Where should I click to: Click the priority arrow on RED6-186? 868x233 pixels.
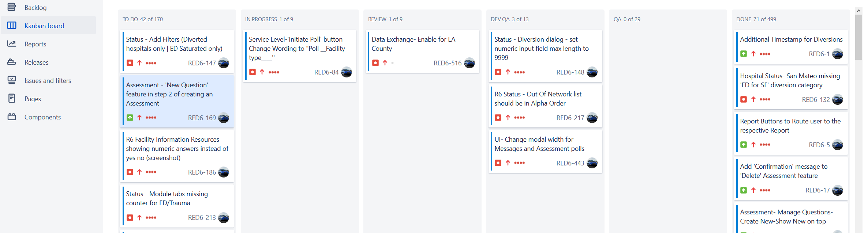(139, 172)
